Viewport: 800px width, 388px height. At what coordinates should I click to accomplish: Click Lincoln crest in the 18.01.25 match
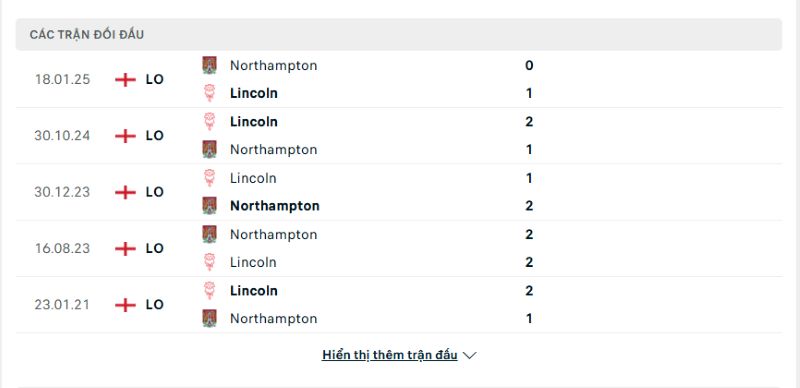click(209, 93)
